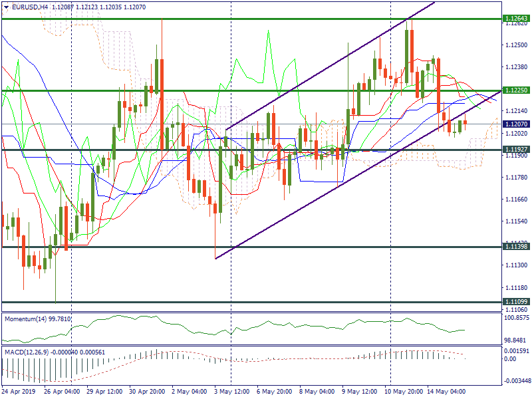
Task: Select the 14 May 04:00 time label
Action: pyautogui.click(x=448, y=392)
